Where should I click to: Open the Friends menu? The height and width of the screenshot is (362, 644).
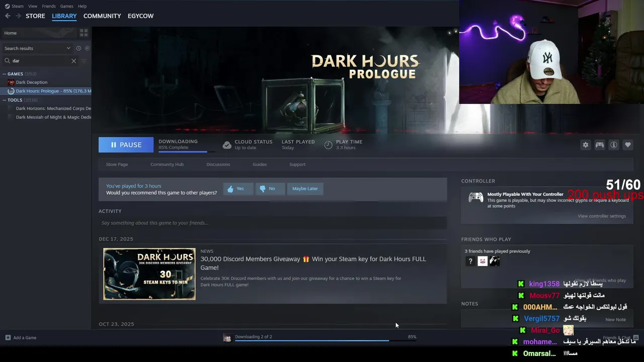(x=49, y=6)
